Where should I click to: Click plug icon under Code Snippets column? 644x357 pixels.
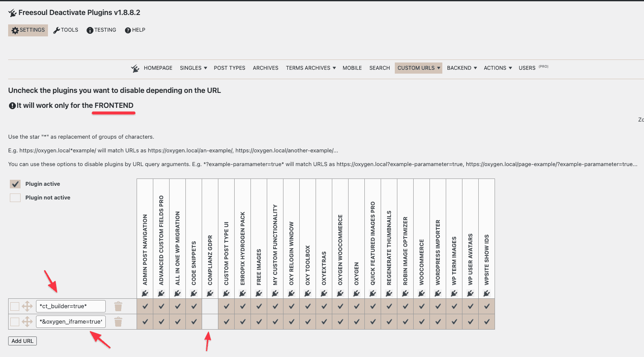194,293
